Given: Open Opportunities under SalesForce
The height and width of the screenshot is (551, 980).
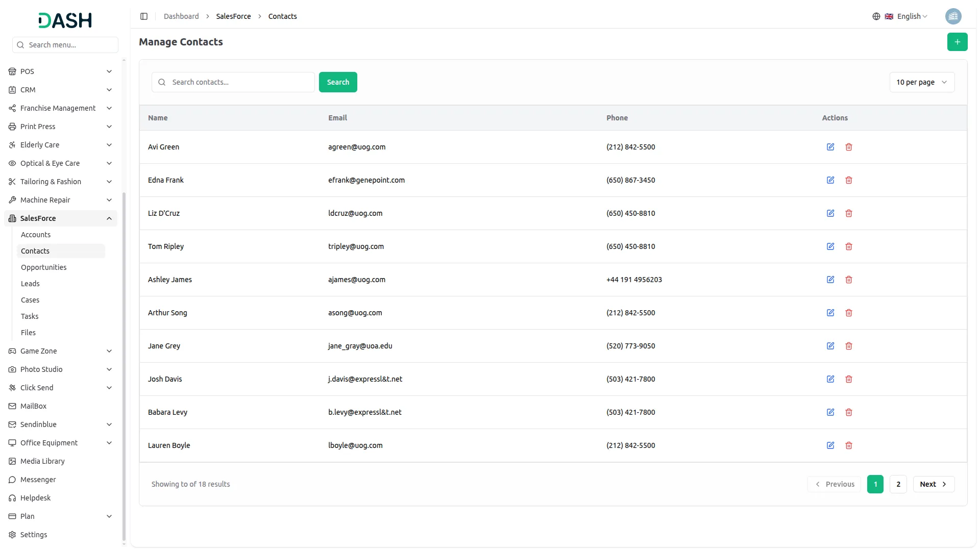Looking at the screenshot, I should click(61, 267).
